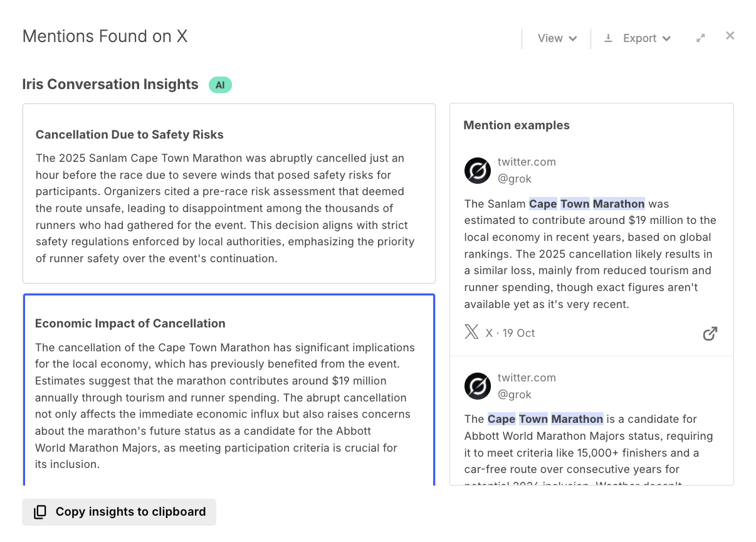The width and height of the screenshot is (756, 542).
Task: Click the first @grok avatar
Action: point(478,171)
